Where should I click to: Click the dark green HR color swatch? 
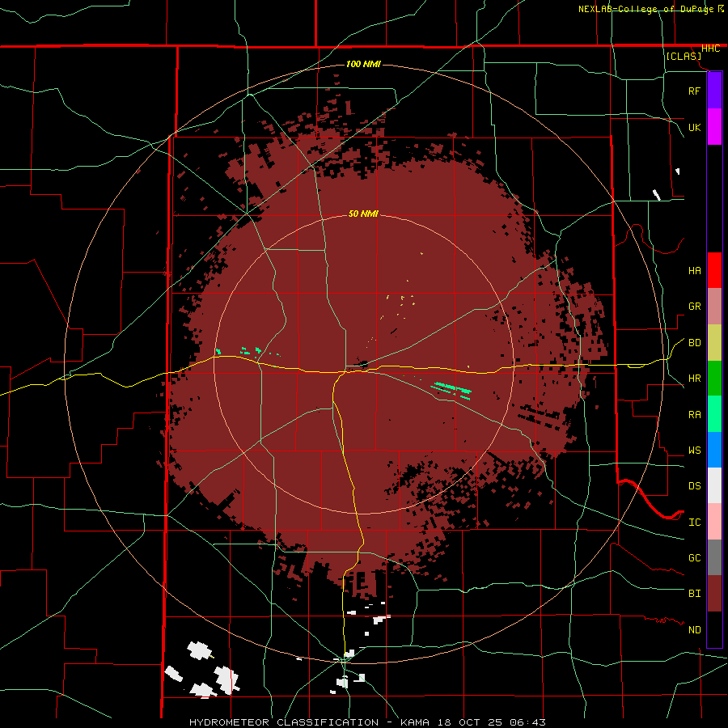point(714,379)
